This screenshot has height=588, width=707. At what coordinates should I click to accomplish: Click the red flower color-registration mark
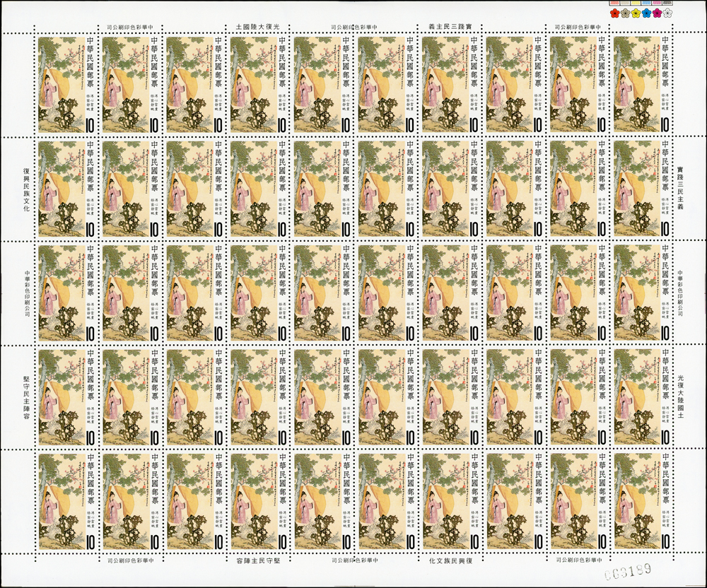(615, 13)
